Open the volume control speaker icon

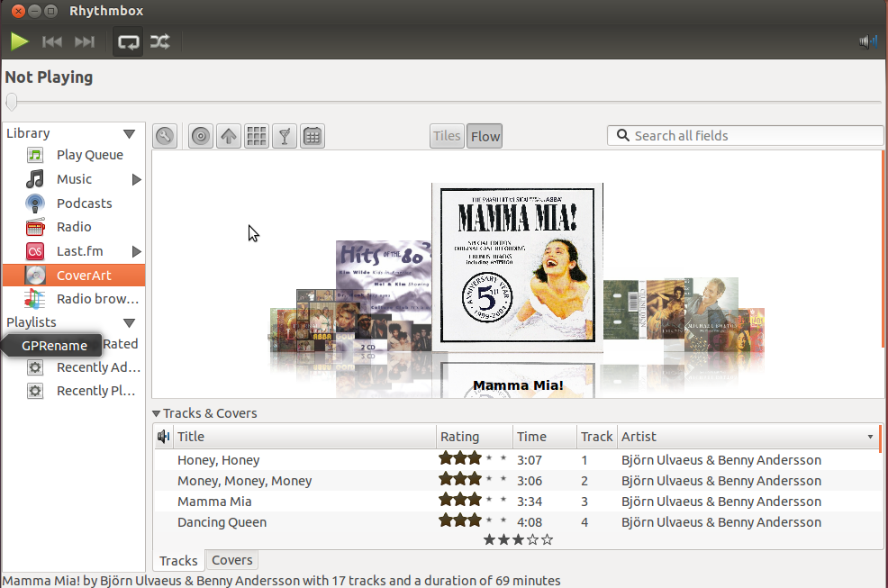coord(868,41)
